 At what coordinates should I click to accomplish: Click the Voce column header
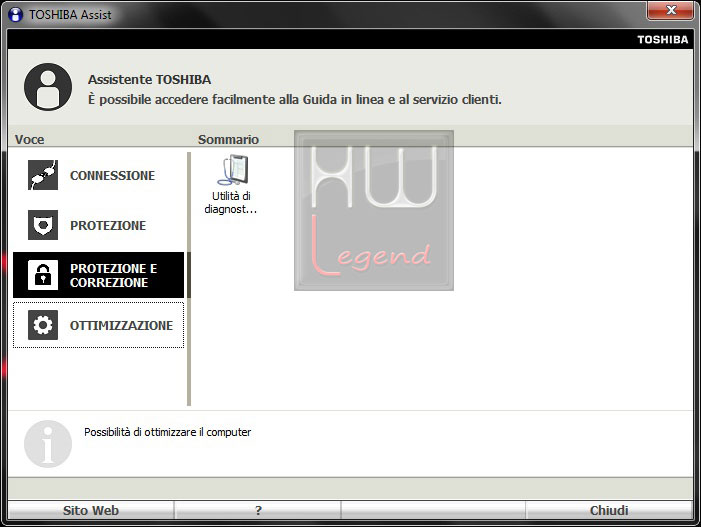tap(30, 139)
